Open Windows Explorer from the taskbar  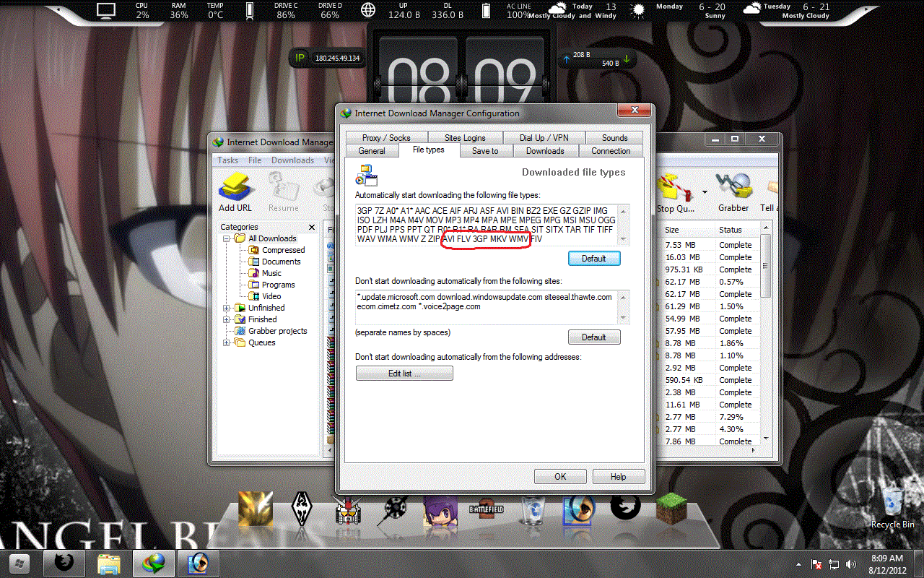[108, 562]
